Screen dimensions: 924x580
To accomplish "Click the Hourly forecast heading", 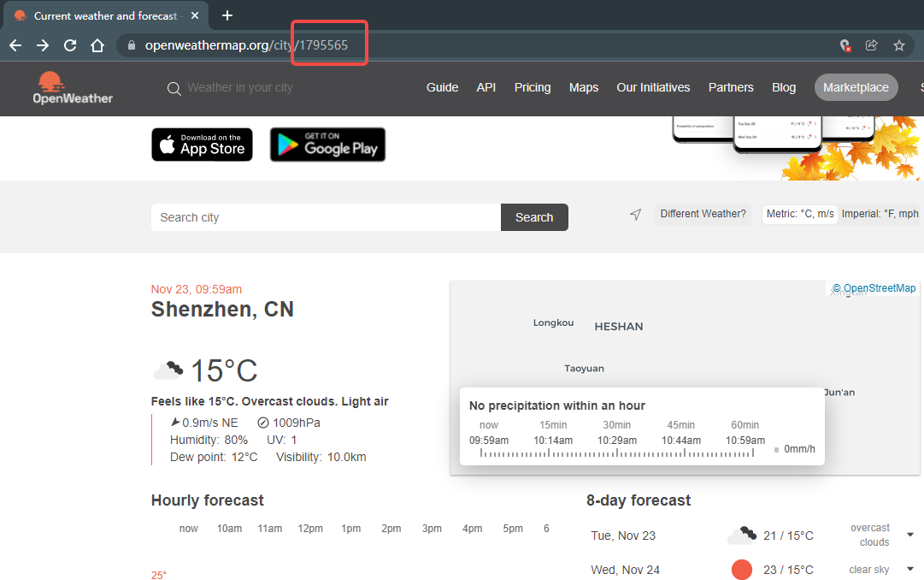I will click(x=208, y=500).
